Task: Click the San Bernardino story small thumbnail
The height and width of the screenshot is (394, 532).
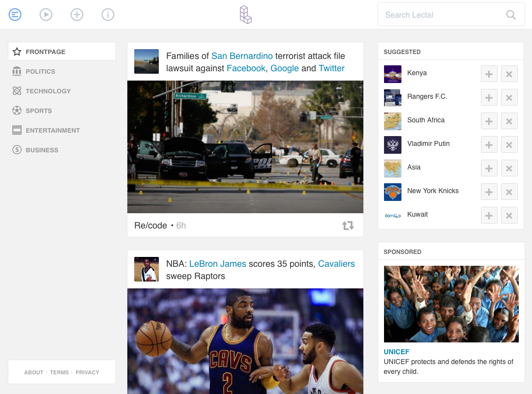Action: tap(147, 61)
